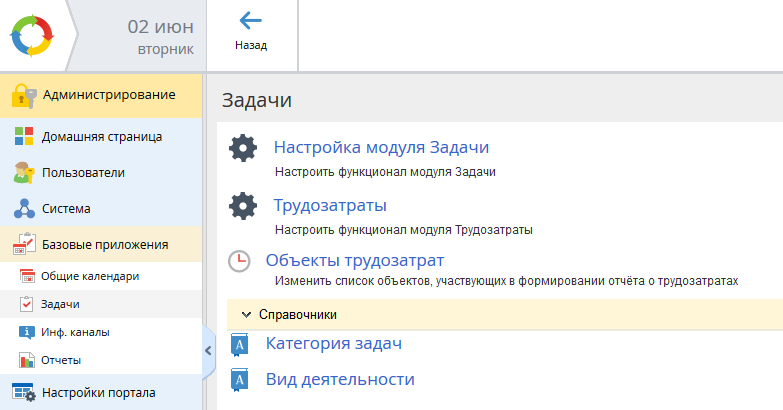This screenshot has width=783, height=410.
Task: Collapse the Базовые приложения menu group
Action: click(x=104, y=245)
